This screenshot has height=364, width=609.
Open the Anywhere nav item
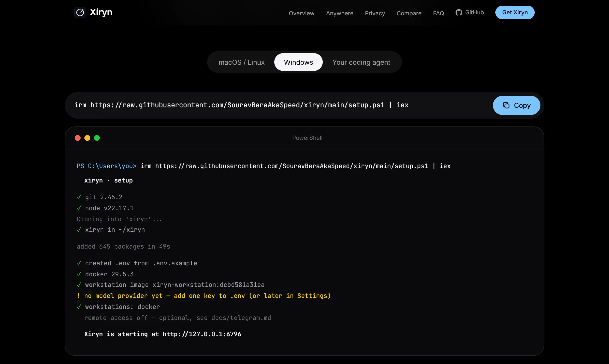click(340, 13)
